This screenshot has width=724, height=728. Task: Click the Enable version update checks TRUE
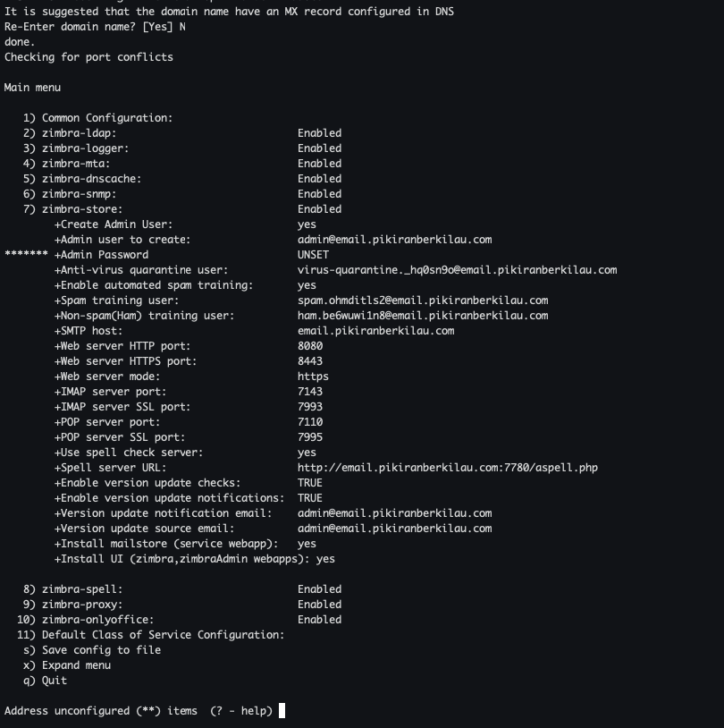pyautogui.click(x=310, y=483)
